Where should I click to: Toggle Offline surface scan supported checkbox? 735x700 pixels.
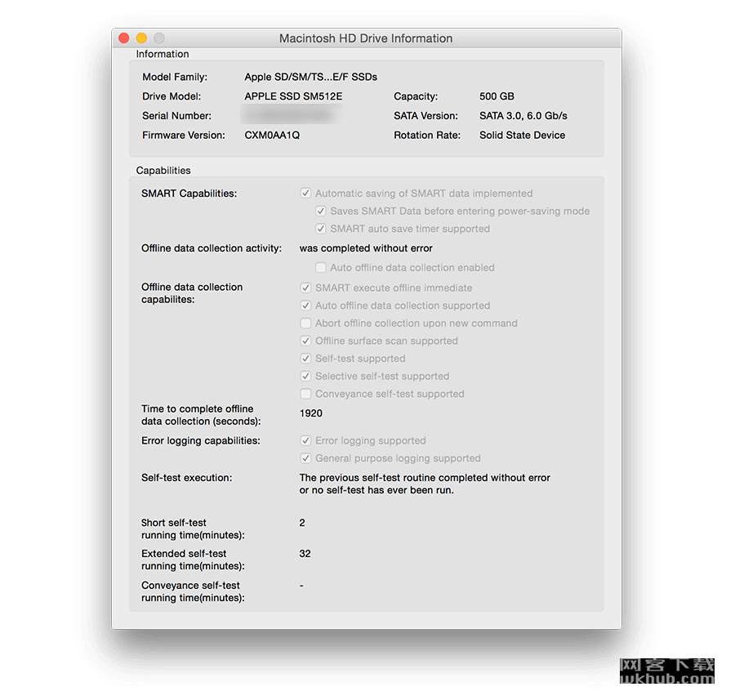pos(305,341)
